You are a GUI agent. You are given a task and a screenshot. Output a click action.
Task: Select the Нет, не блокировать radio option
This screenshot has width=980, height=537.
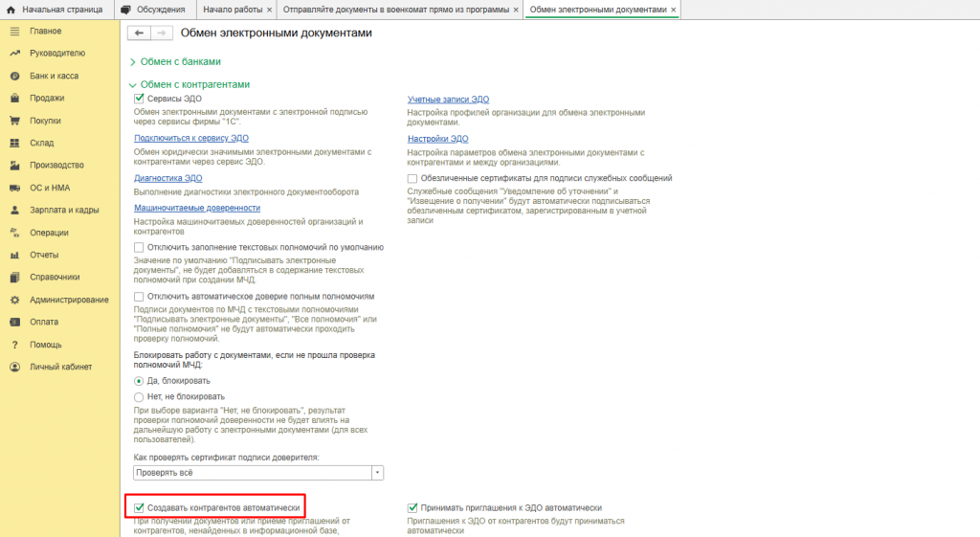coord(139,397)
